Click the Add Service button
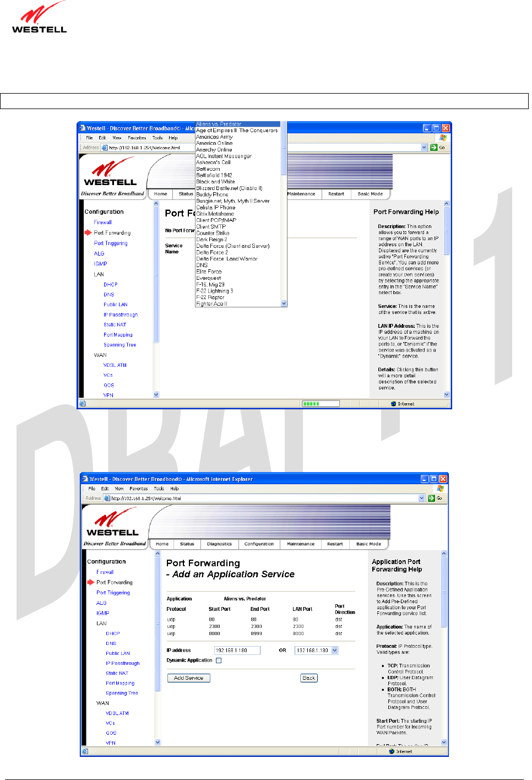Screen dimensions: 532x780 (x=189, y=678)
